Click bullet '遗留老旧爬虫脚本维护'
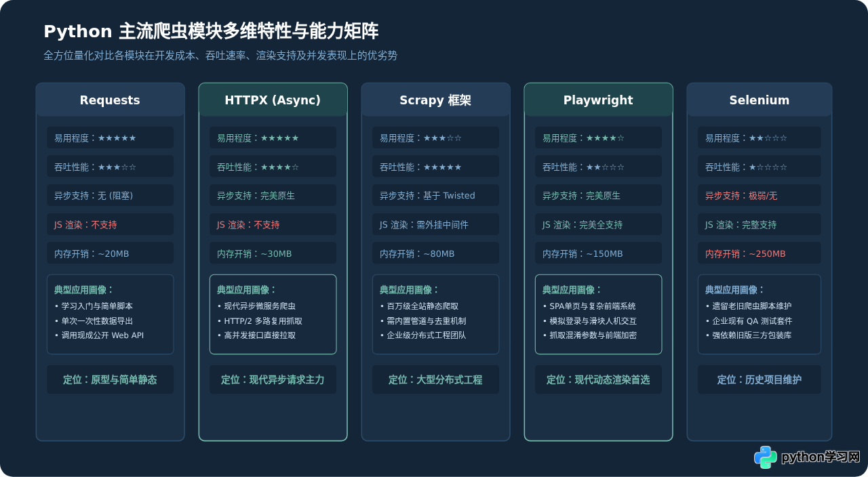The width and height of the screenshot is (868, 477). pos(749,306)
